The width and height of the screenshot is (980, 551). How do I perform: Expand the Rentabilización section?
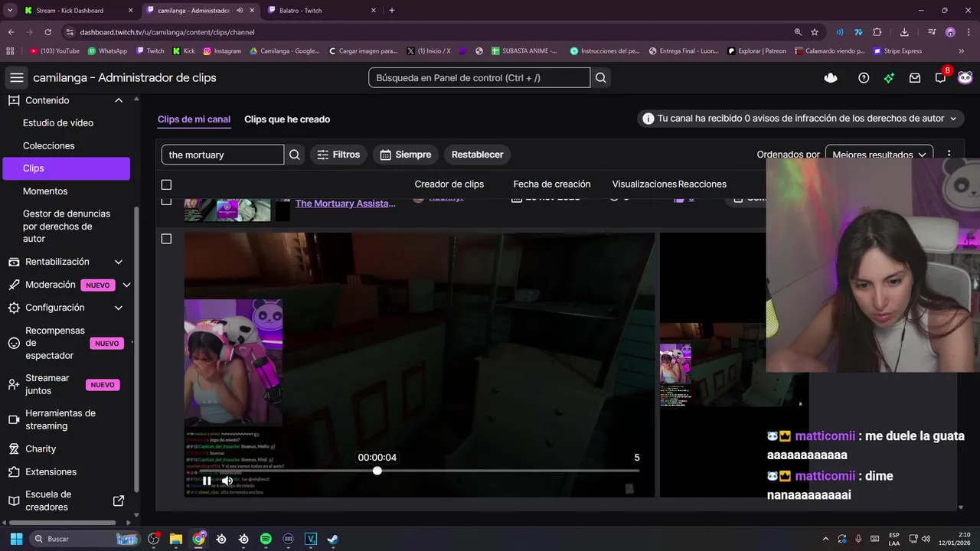[119, 262]
